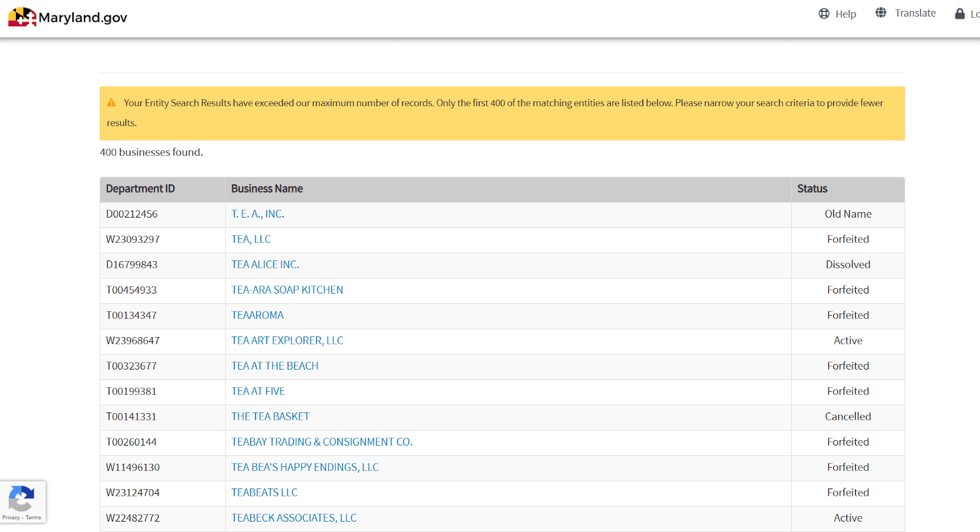The image size is (980, 532).
Task: Open TEA-ARA SOAP KITCHEN entry
Action: (287, 290)
